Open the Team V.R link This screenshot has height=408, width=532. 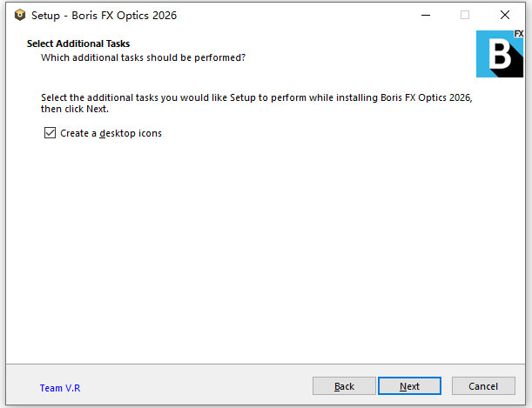pyautogui.click(x=58, y=388)
